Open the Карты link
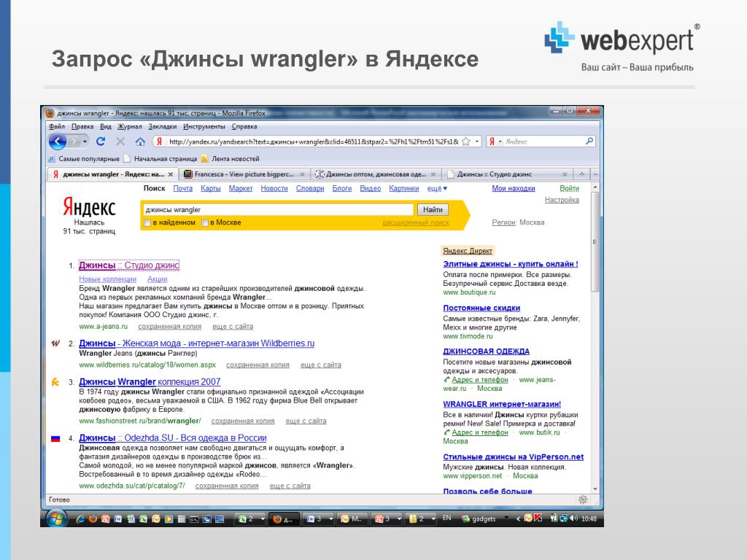The image size is (747, 560). (211, 189)
